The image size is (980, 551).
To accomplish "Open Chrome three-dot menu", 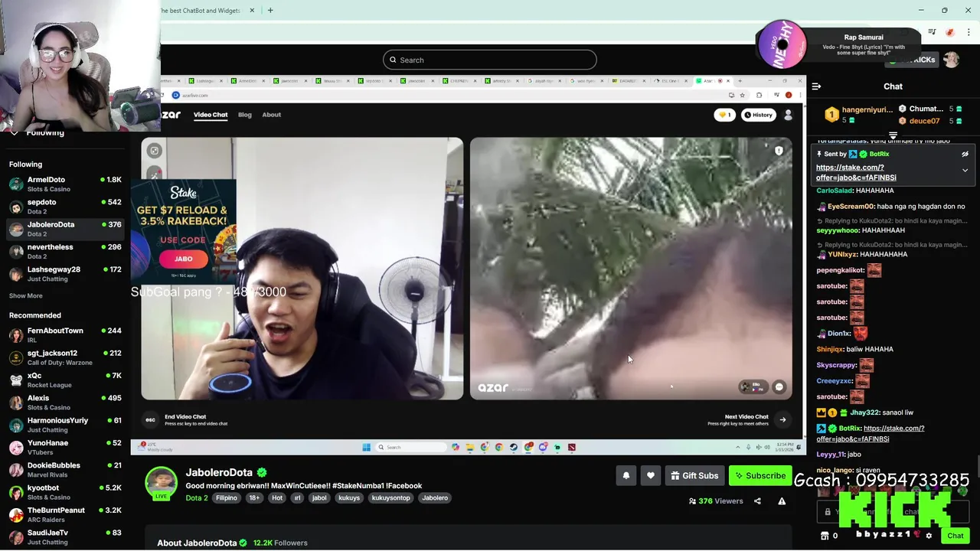I will [969, 32].
